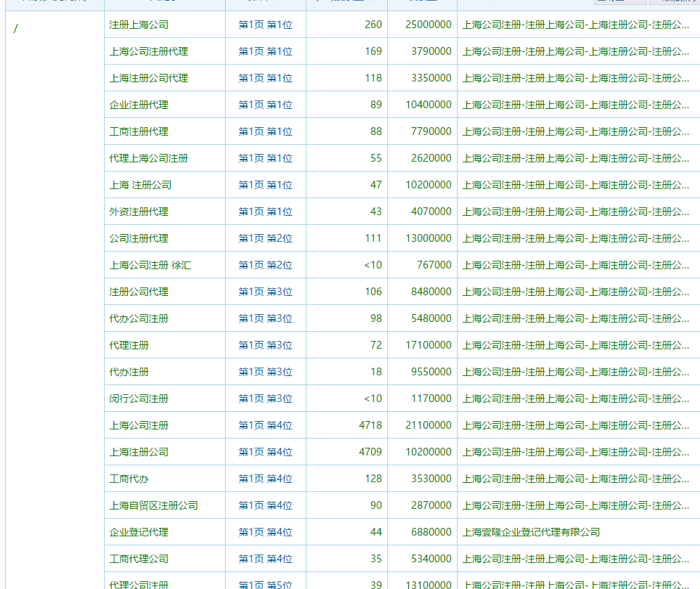Open page title link in 工商代理公司 row
The width and height of the screenshot is (700, 589).
click(575, 559)
